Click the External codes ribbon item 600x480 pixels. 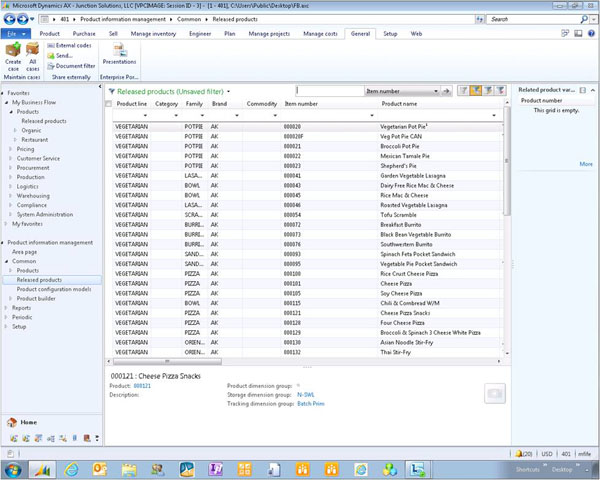70,45
